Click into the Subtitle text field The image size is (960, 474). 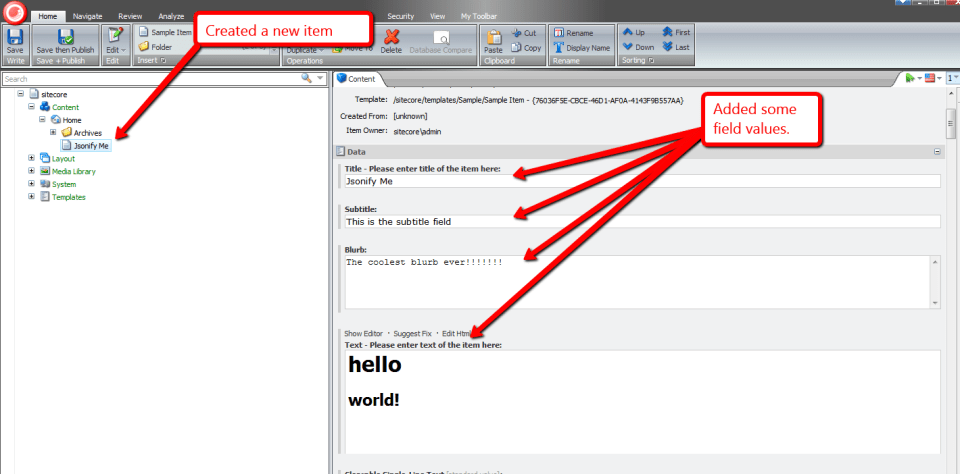pyautogui.click(x=642, y=221)
